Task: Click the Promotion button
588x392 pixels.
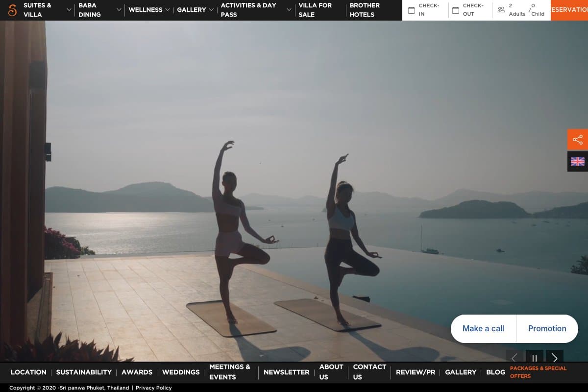Action: 547,328
